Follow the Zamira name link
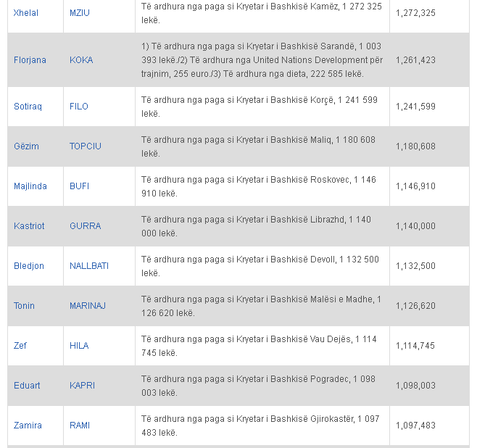Viewport: 477px width, 448px height. (28, 426)
